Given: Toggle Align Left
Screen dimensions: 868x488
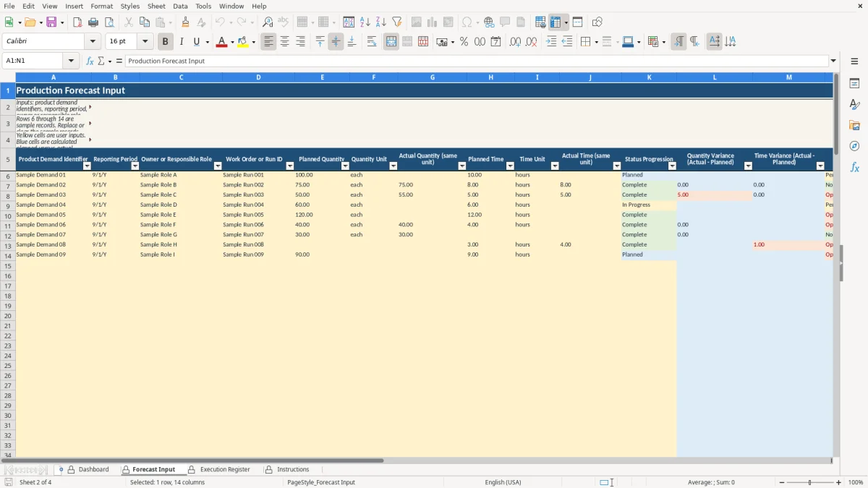Looking at the screenshot, I should click(269, 42).
